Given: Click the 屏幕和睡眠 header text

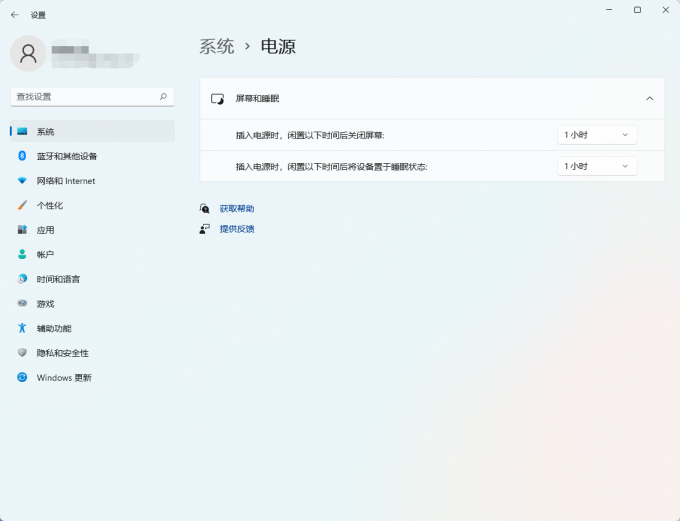Looking at the screenshot, I should pos(257,98).
